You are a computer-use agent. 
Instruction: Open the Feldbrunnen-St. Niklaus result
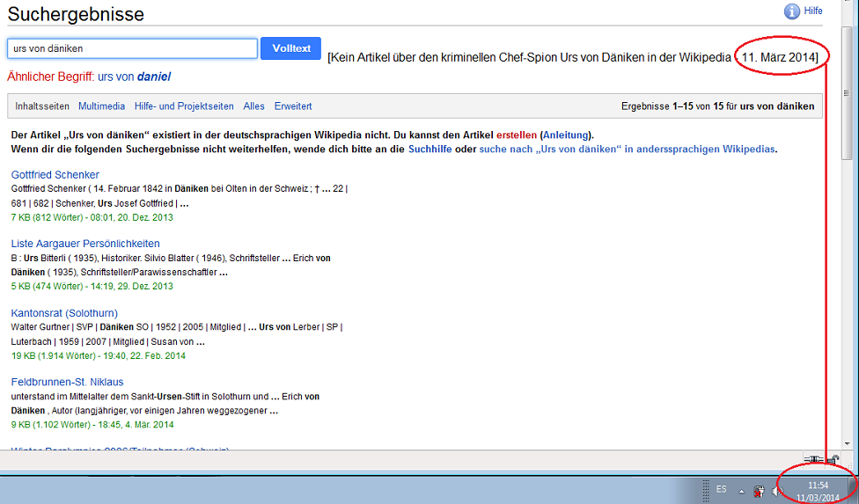tap(68, 382)
